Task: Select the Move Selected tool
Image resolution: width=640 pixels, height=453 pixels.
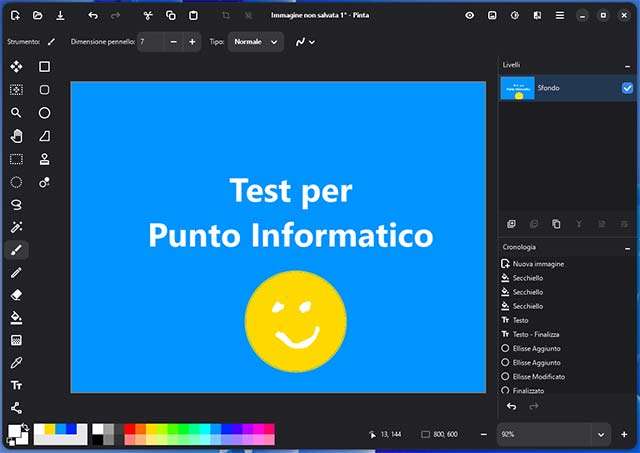Action: coord(16,67)
